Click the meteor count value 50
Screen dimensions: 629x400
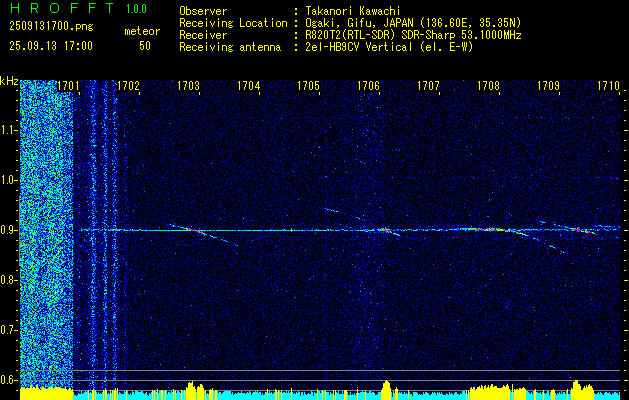pyautogui.click(x=145, y=46)
